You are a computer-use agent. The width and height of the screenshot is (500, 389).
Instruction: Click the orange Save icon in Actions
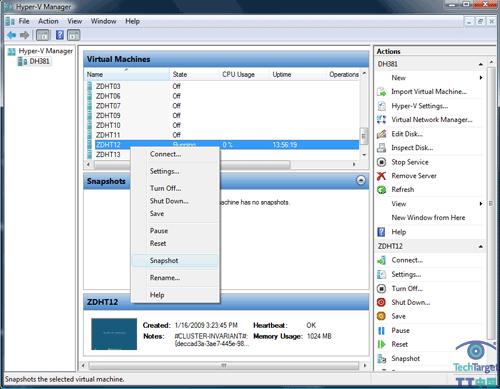pyautogui.click(x=381, y=316)
